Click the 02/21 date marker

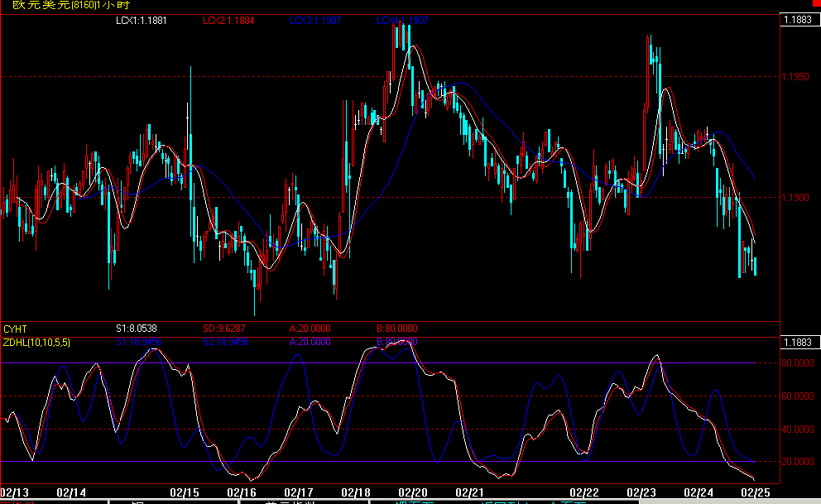tap(470, 492)
